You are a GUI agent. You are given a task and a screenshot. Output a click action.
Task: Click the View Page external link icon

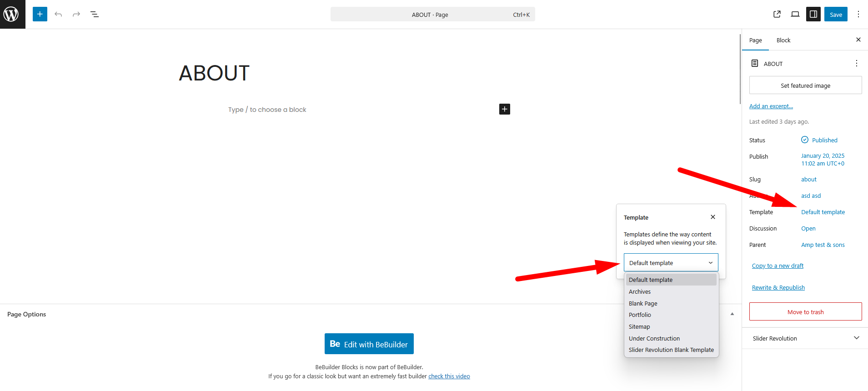pos(777,14)
